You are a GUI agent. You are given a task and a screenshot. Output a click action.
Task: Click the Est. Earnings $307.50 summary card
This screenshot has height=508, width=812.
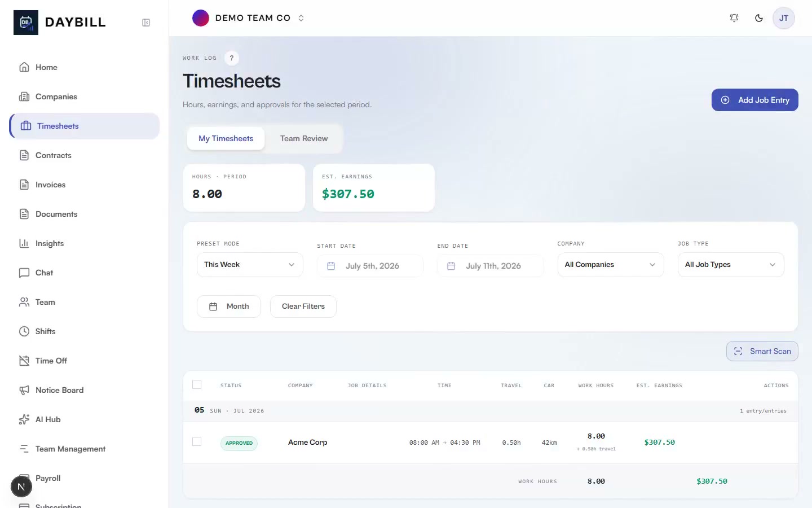374,188
